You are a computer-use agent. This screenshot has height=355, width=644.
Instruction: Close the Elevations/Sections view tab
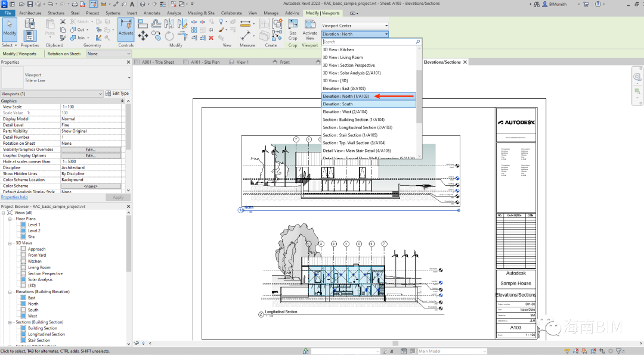[465, 63]
